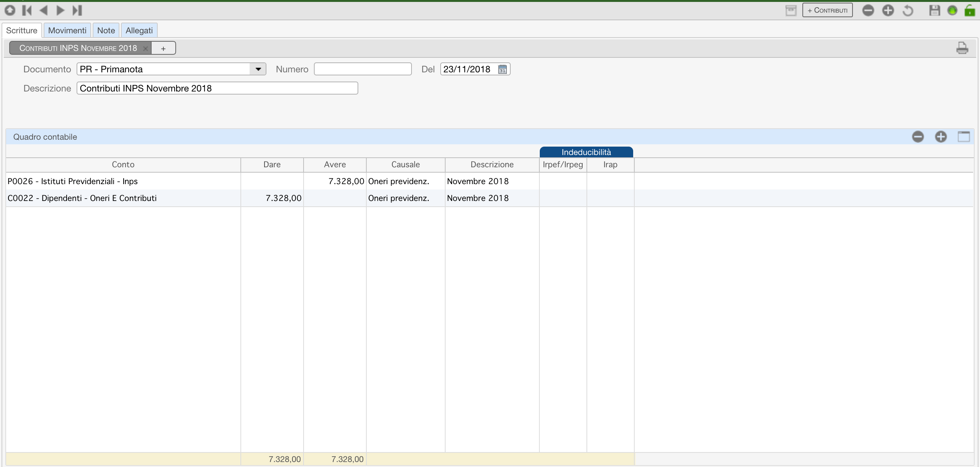Click the green circle status icon

[x=952, y=10]
